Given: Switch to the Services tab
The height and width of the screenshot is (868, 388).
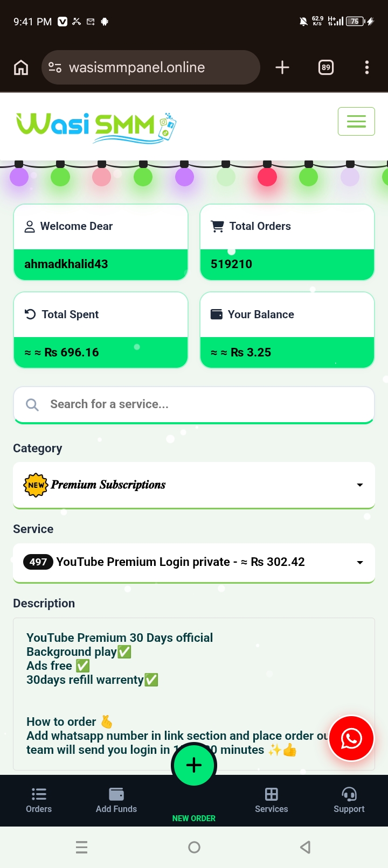Looking at the screenshot, I should (x=272, y=801).
